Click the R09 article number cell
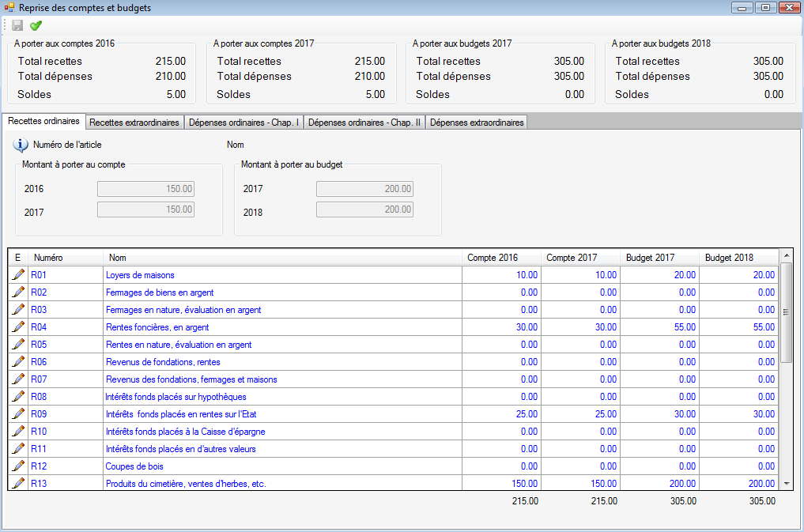The width and height of the screenshot is (804, 532). [66, 413]
